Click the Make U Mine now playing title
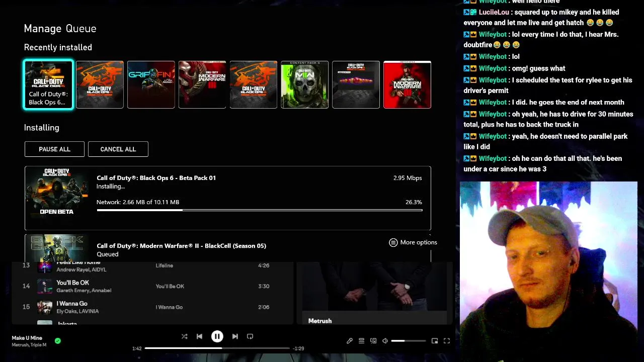 27,338
